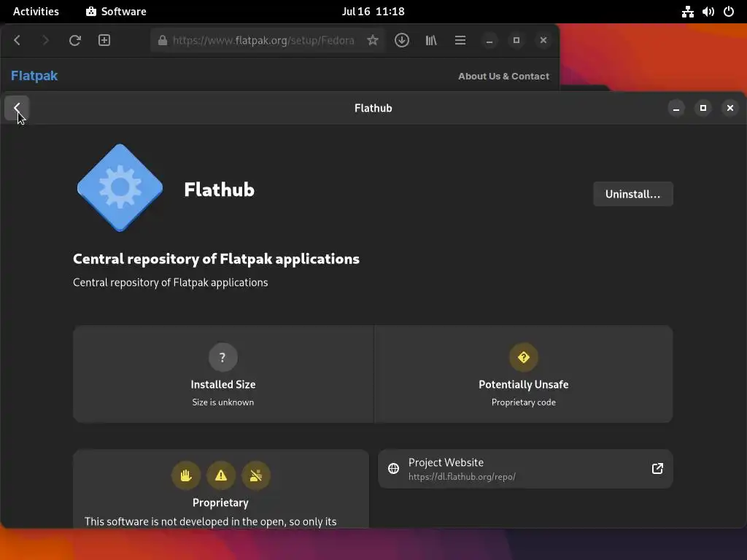Click the Flathub gear app icon
Screen dimensions: 747x560
[120, 188]
